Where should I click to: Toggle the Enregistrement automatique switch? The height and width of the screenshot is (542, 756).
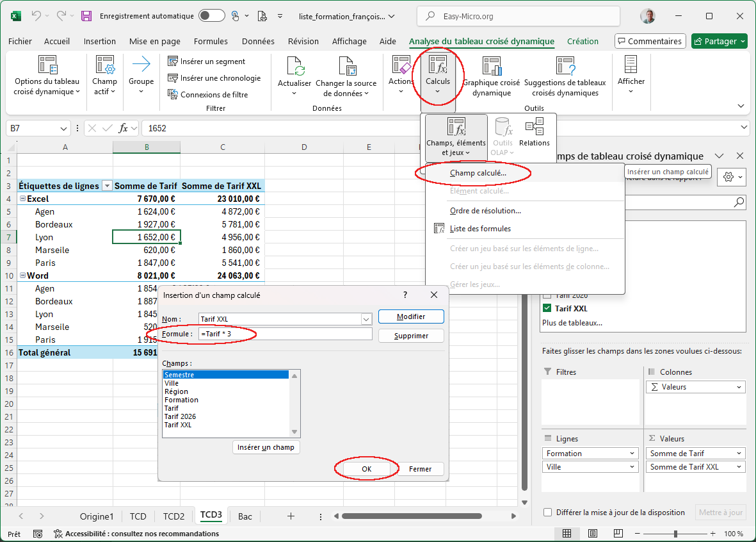click(x=211, y=16)
